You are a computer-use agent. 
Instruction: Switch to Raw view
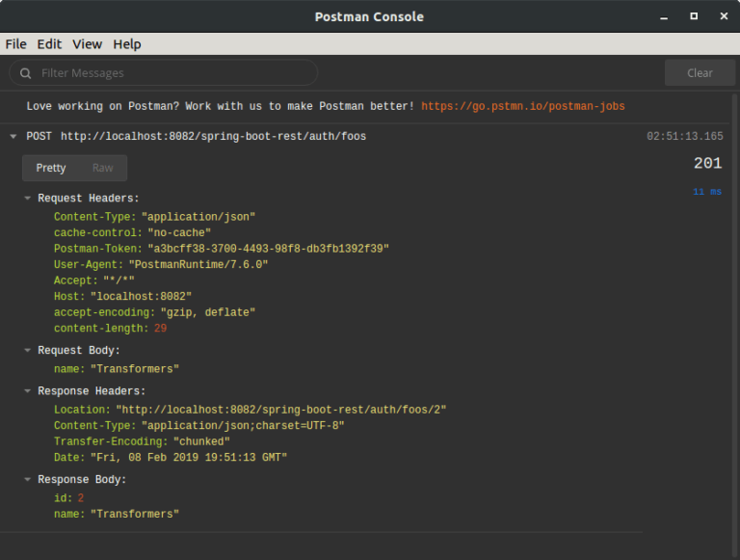click(102, 168)
